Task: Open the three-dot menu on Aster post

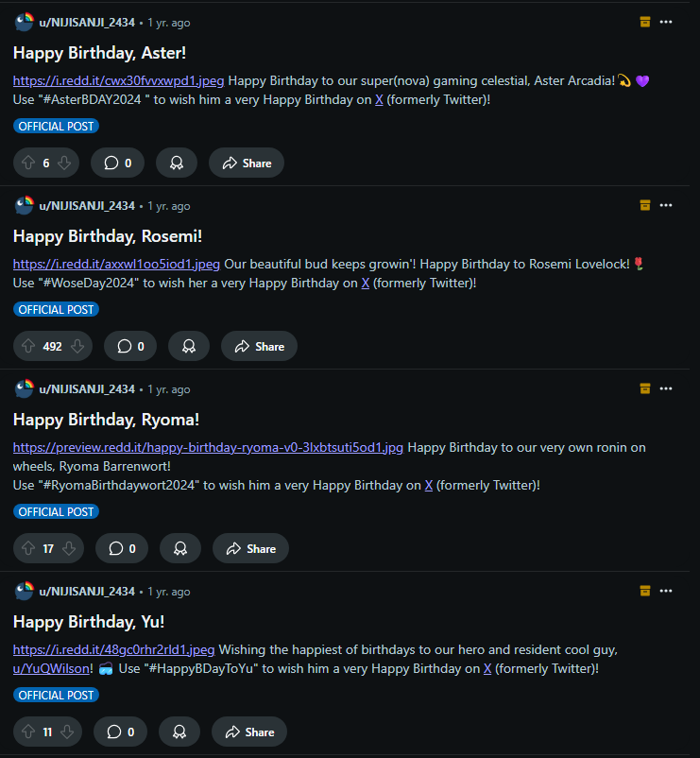Action: coord(666,22)
